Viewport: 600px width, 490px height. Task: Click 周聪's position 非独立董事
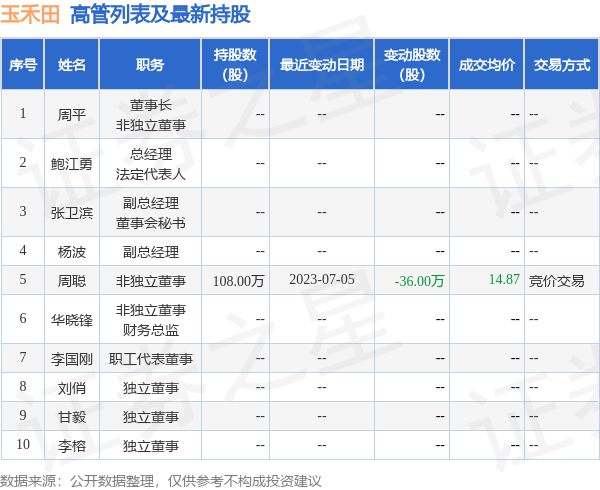150,281
